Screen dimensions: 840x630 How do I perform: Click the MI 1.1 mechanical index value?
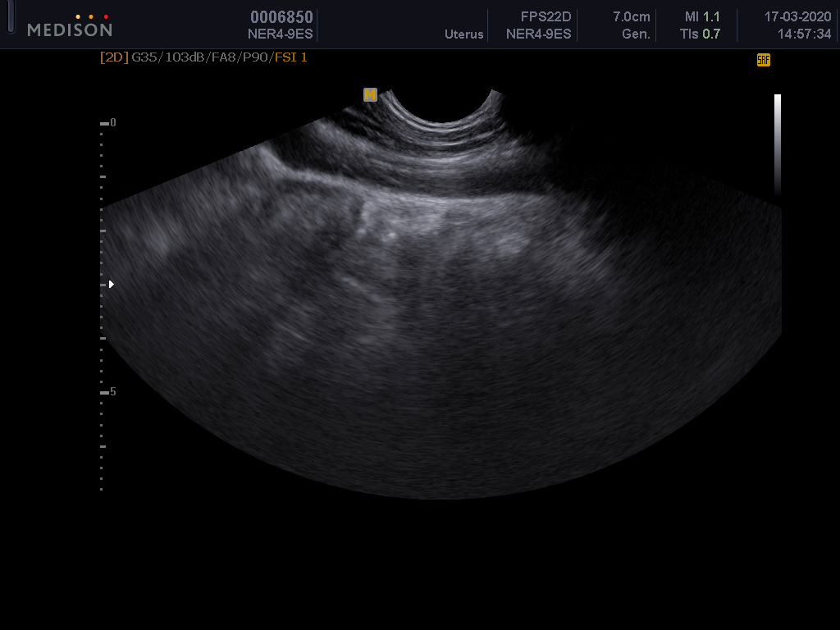pyautogui.click(x=702, y=17)
